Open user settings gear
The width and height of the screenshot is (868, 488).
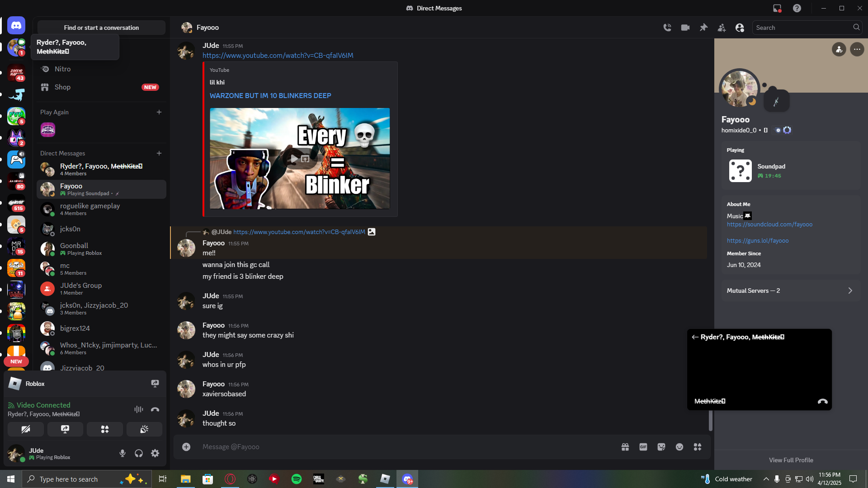pyautogui.click(x=155, y=453)
